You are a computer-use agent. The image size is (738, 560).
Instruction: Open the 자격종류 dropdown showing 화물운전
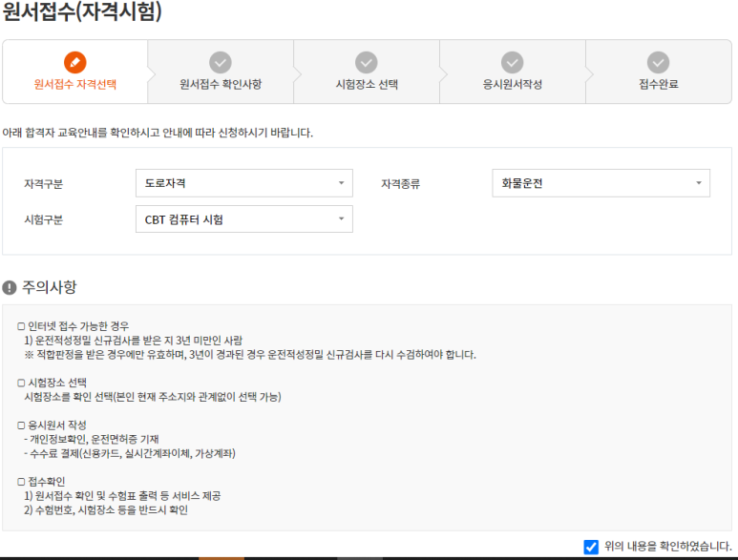coord(601,183)
